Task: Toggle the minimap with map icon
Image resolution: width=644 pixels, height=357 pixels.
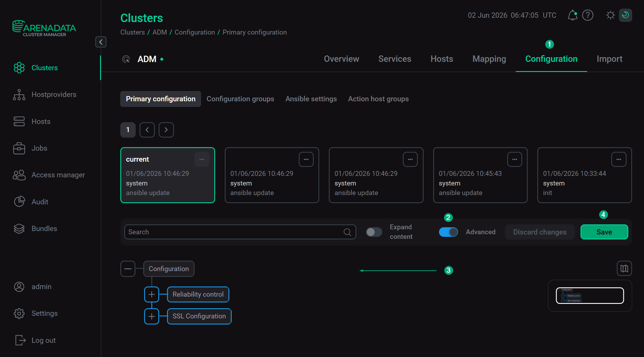Action: (x=624, y=268)
